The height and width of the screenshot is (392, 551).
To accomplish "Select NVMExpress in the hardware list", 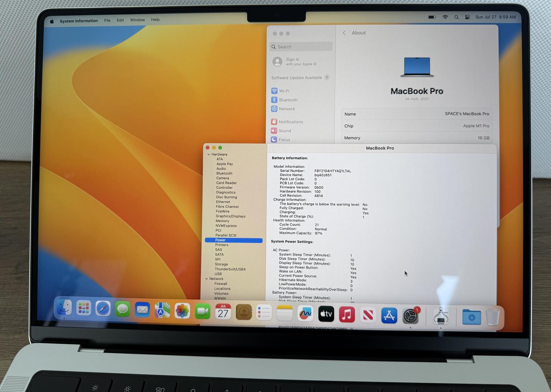I will click(226, 225).
